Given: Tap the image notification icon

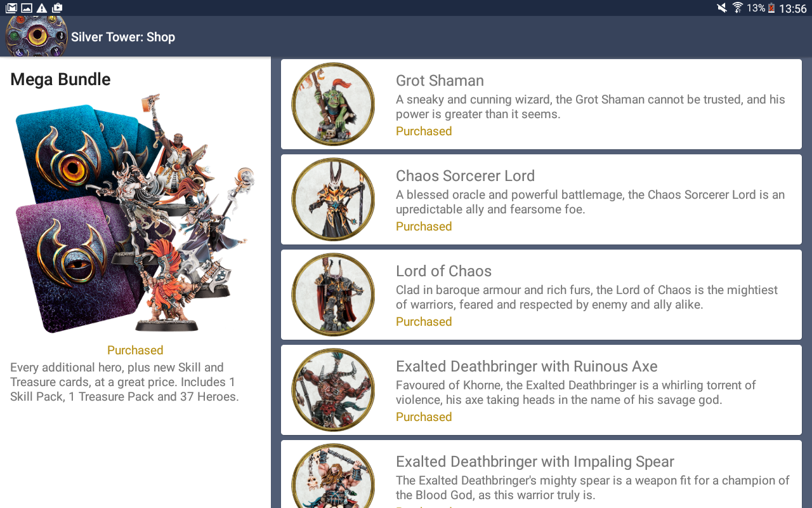Looking at the screenshot, I should [x=27, y=8].
